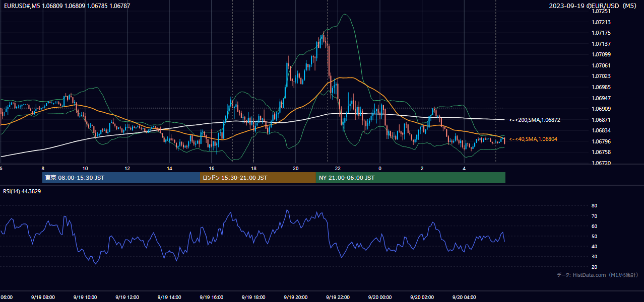Select the 東京 08:00-15:30 JST session bar
This screenshot has height=302, width=644.
[x=121, y=178]
